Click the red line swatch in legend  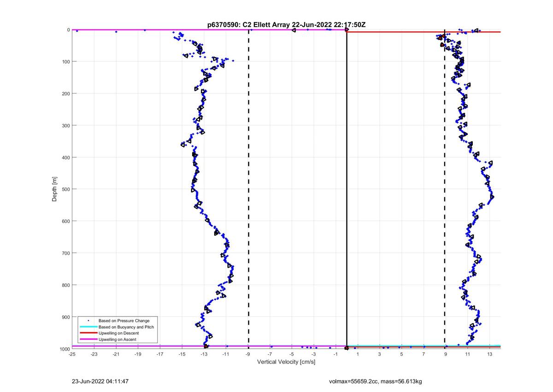point(88,333)
